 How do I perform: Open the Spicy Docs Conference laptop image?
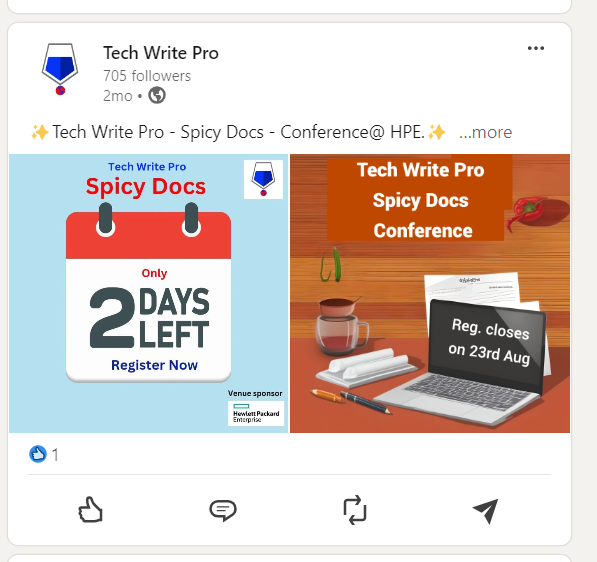[430, 293]
